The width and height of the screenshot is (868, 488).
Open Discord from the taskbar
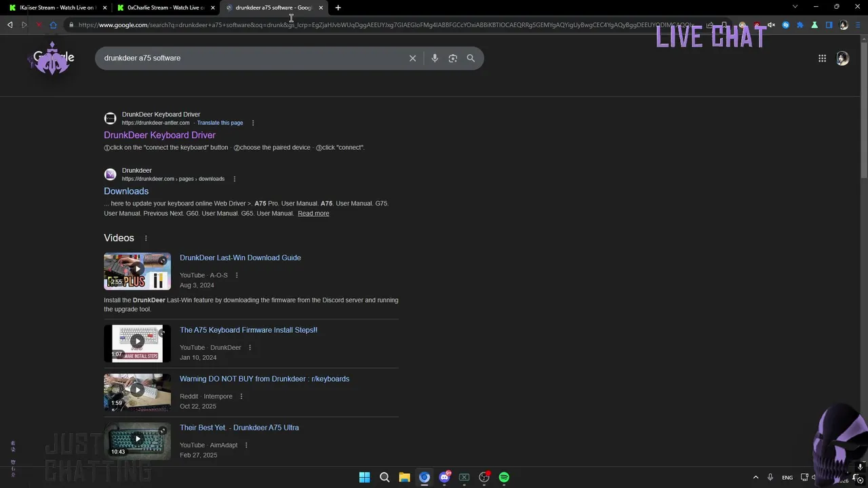click(x=444, y=477)
